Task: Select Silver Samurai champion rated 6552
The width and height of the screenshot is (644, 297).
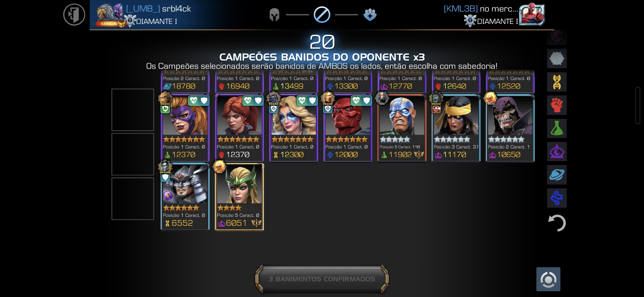Action: pyautogui.click(x=185, y=197)
